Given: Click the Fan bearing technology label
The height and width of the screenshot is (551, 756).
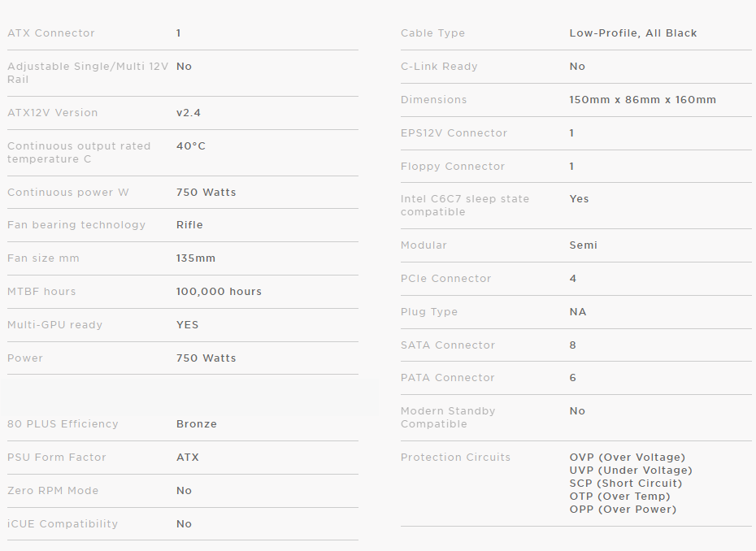Looking at the screenshot, I should (76, 225).
